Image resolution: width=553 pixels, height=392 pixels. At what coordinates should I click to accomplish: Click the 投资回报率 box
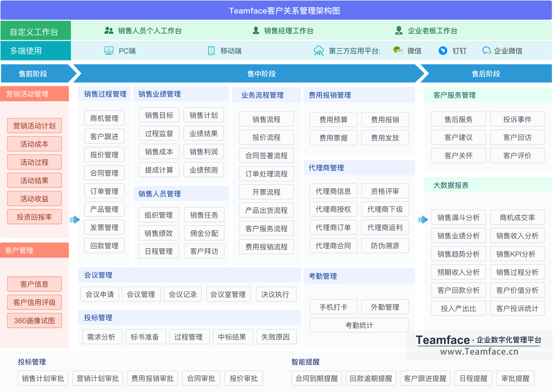(x=35, y=217)
